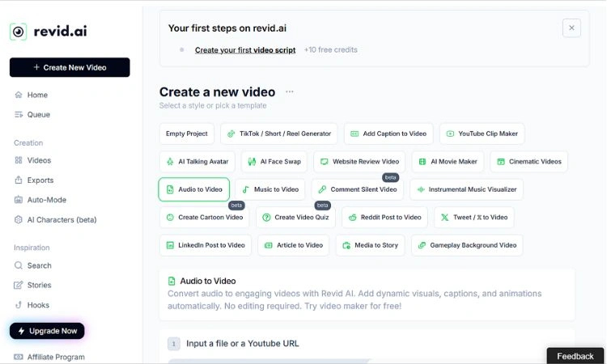Viewport: 607px width, 364px height.
Task: Click the Upgrade Now button
Action: click(47, 331)
